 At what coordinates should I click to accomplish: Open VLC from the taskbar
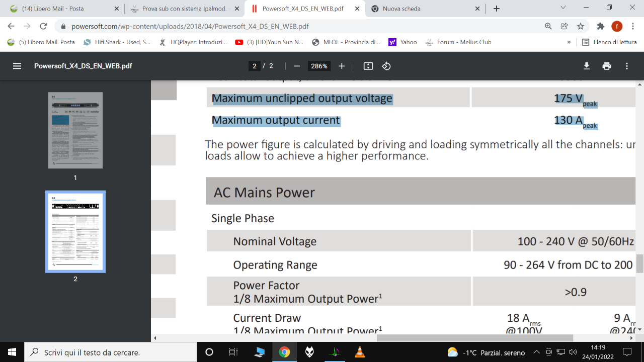[x=360, y=352]
